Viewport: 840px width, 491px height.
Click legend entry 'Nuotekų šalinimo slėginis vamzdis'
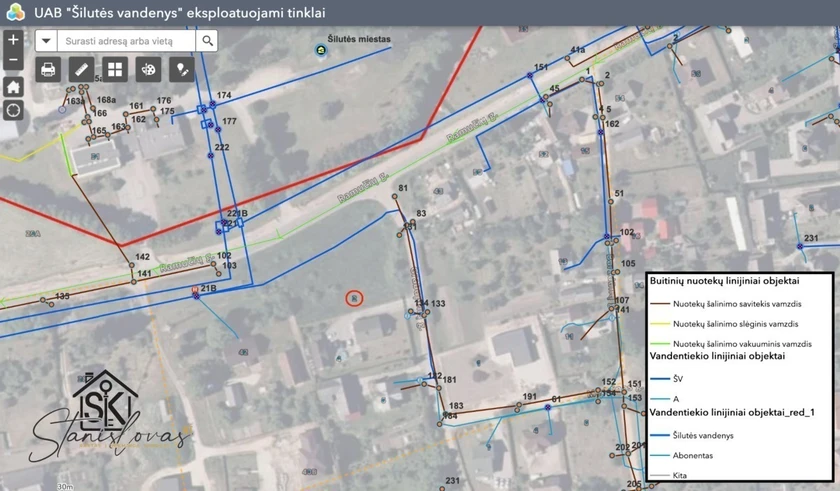[x=736, y=324]
